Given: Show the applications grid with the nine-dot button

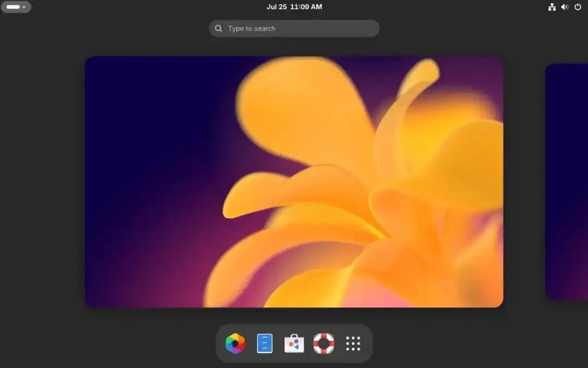Looking at the screenshot, I should 353,343.
